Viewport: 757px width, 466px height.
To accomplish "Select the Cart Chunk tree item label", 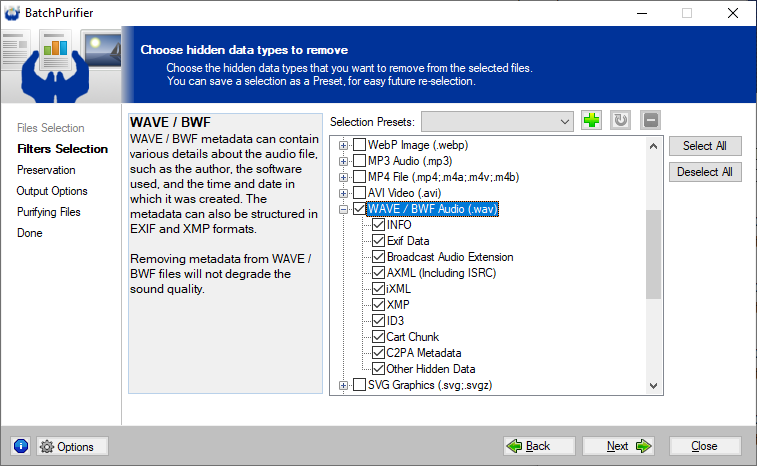I will click(413, 337).
